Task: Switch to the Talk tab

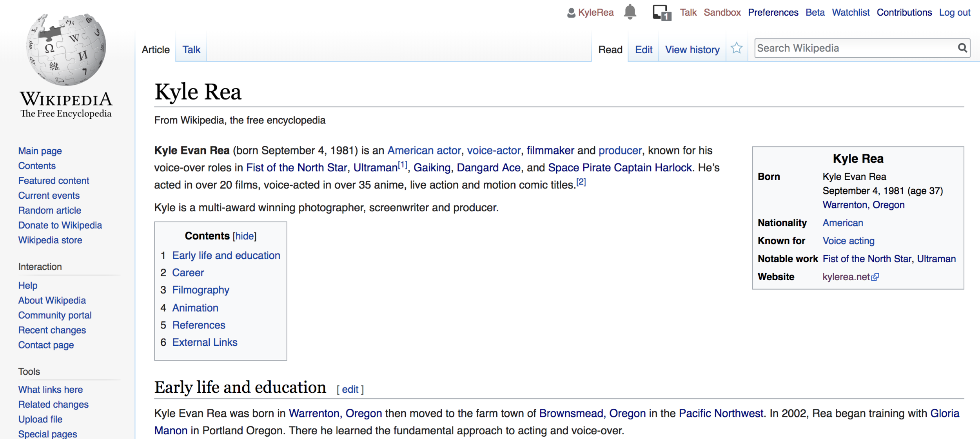Action: tap(191, 50)
